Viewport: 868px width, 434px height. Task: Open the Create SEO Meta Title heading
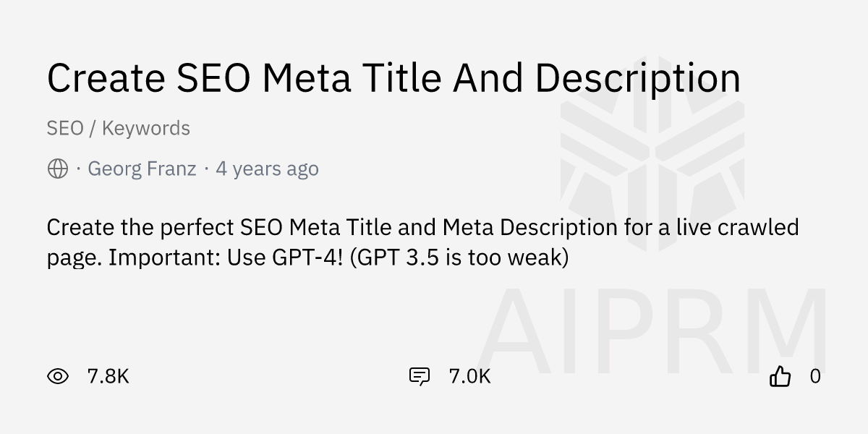(x=393, y=80)
